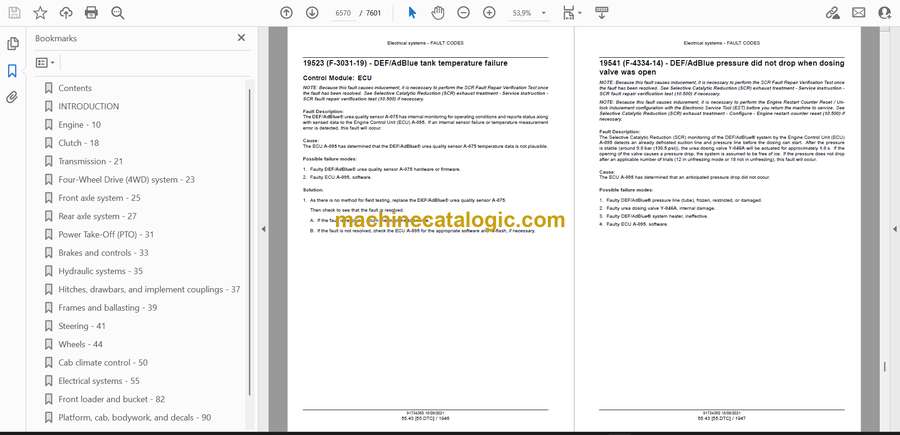Toggle the Bookmarks panel icon
The image size is (900, 435).
click(x=12, y=71)
